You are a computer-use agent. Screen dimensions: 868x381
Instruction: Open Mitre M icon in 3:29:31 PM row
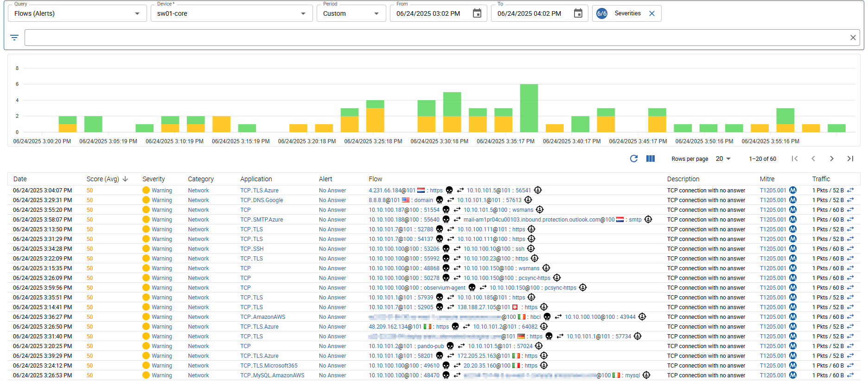coord(793,200)
